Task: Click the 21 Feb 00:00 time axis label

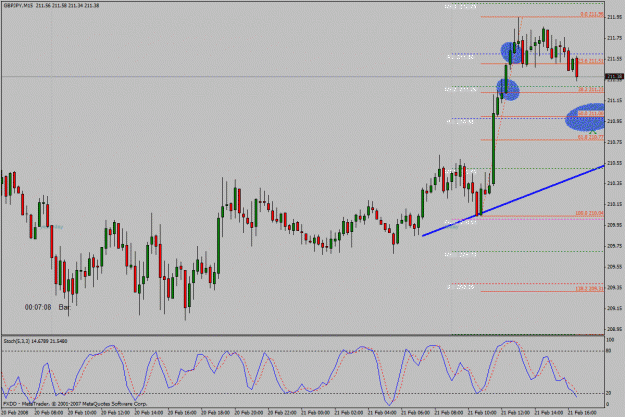Action: pos(315,413)
